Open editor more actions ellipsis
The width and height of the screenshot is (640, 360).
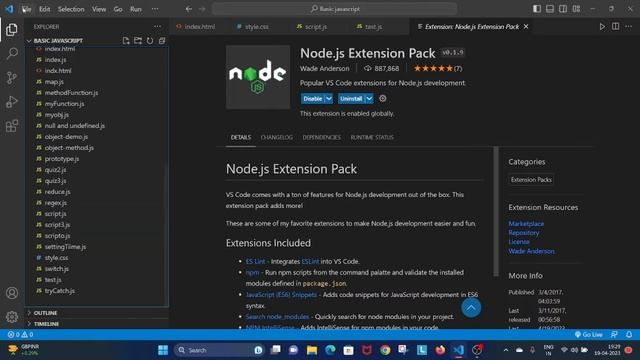click(x=629, y=27)
